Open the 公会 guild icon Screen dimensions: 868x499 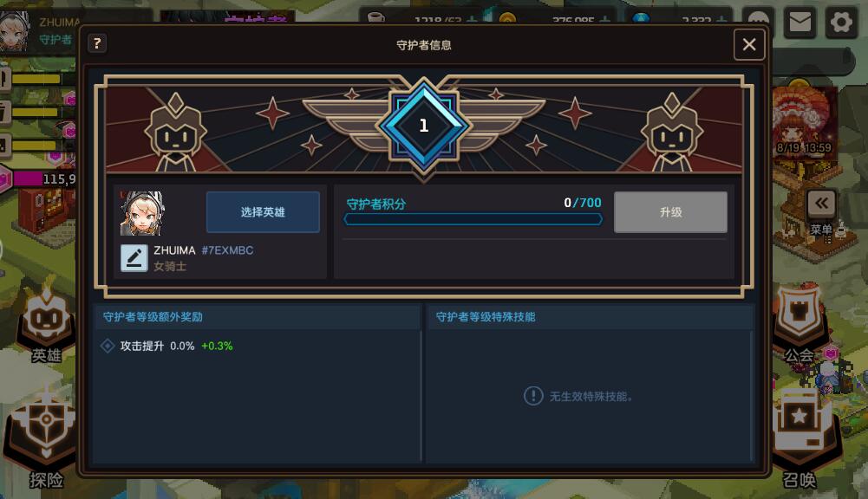pyautogui.click(x=799, y=327)
